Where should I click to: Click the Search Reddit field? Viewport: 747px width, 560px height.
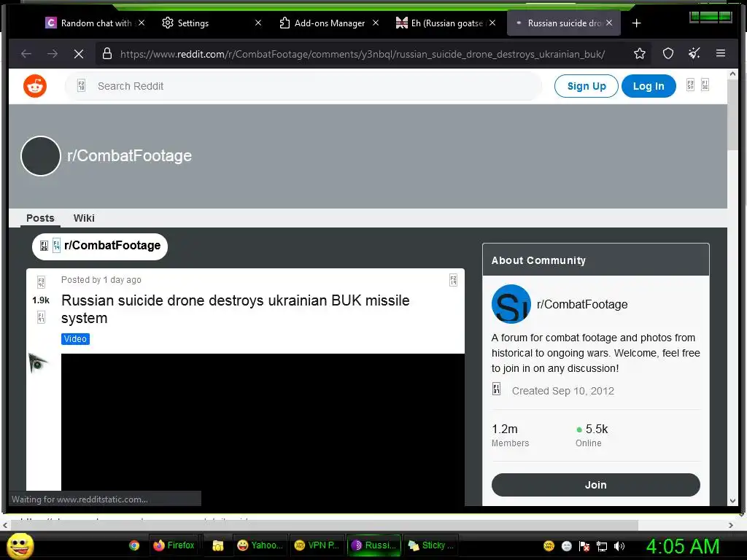(303, 86)
